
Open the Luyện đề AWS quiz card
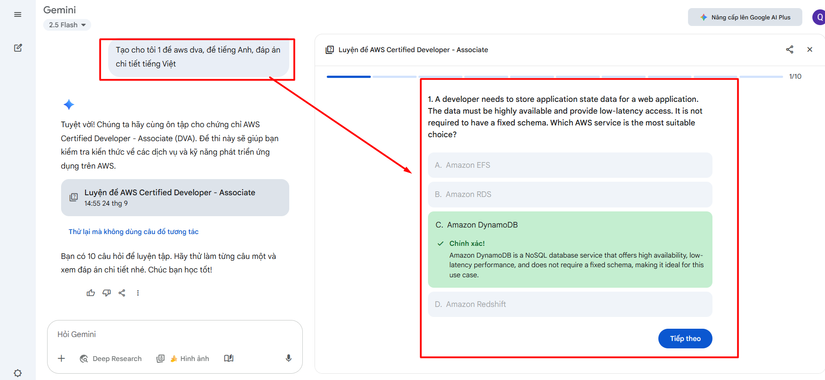175,197
